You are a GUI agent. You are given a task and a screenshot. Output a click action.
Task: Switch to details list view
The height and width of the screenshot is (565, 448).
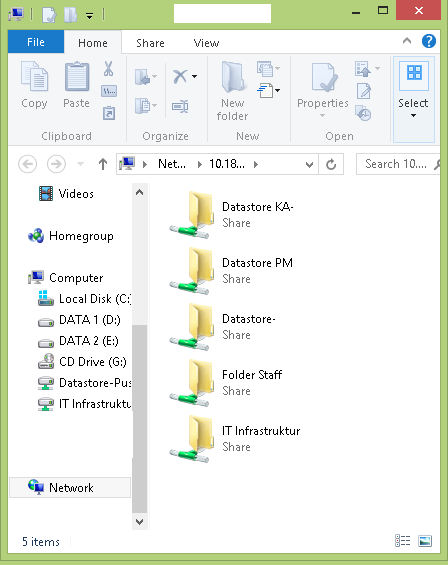point(403,541)
